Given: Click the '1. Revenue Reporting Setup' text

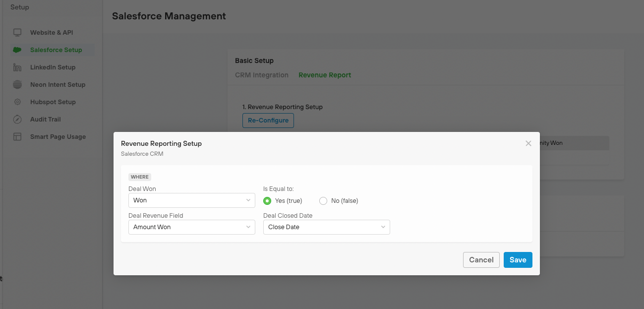Looking at the screenshot, I should [283, 107].
